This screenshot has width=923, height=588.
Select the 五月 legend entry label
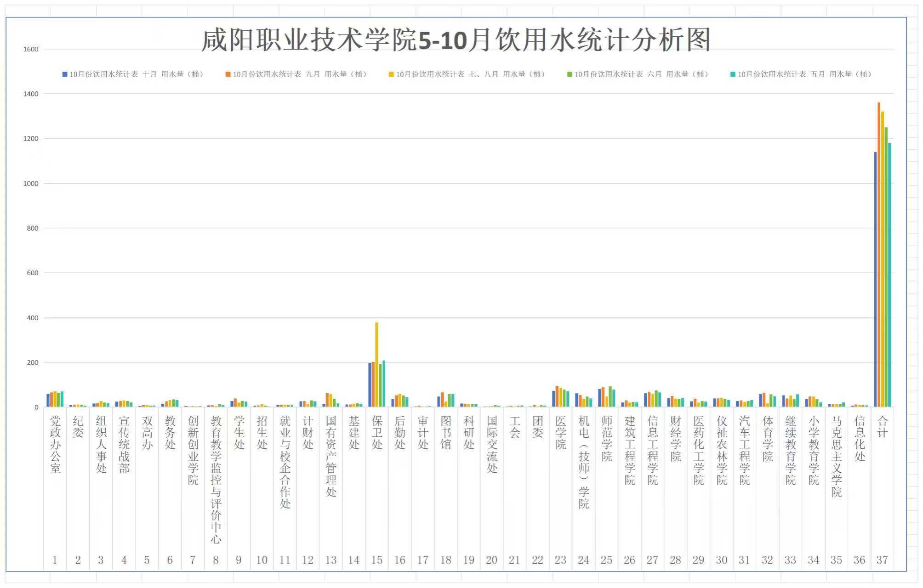pyautogui.click(x=804, y=74)
